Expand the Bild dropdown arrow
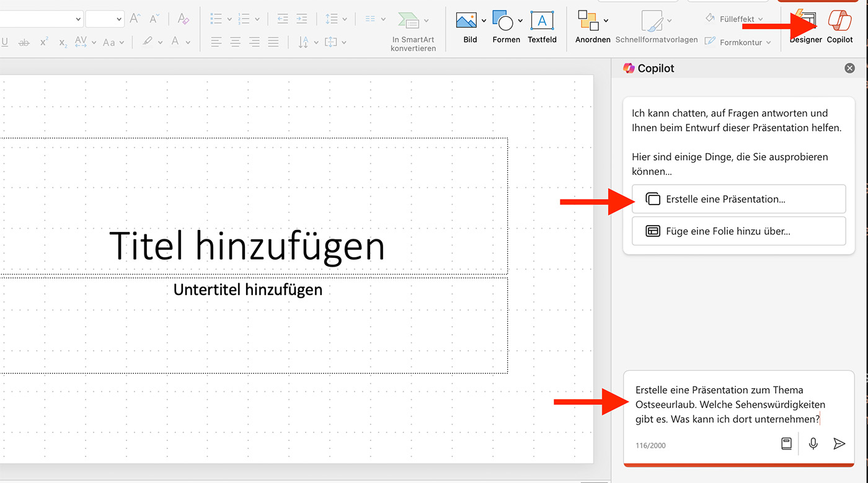Viewport: 868px width, 483px height. click(x=484, y=20)
